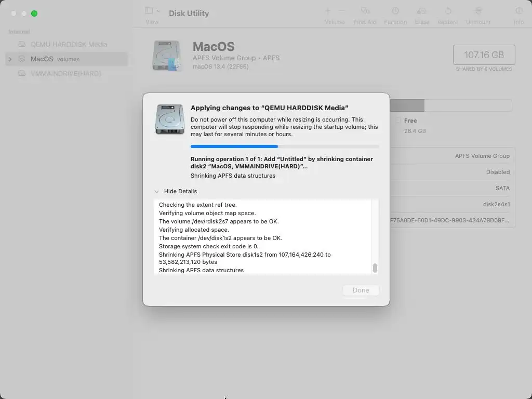The image size is (532, 399).
Task: Open the Info toolbar icon
Action: [519, 11]
